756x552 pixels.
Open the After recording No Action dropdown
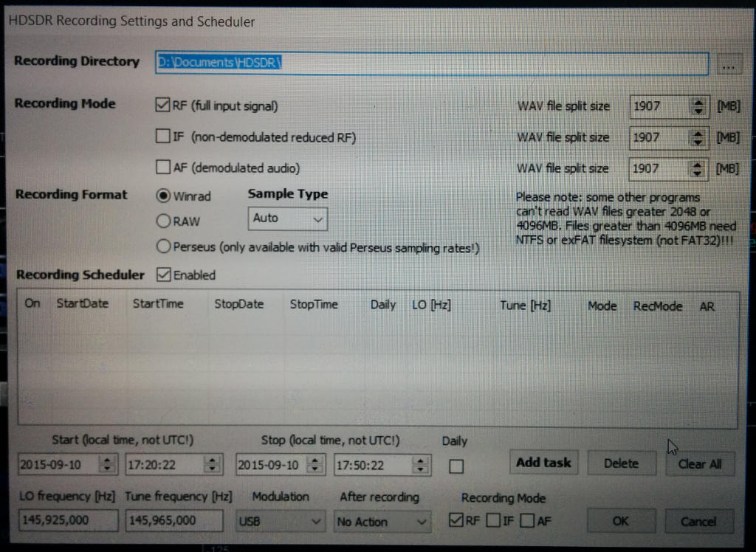[382, 522]
